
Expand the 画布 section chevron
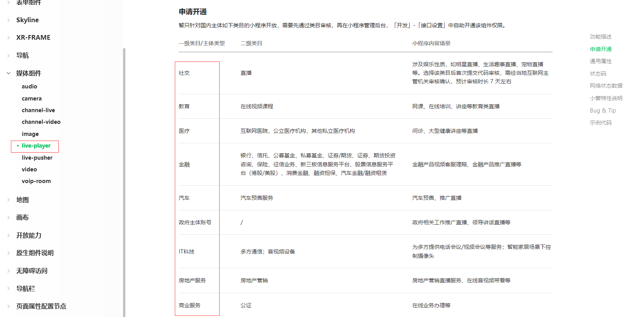(9, 218)
